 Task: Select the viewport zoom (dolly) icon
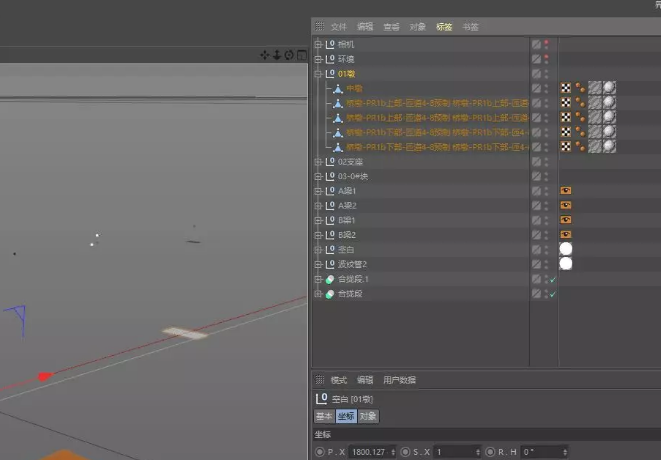(x=277, y=55)
